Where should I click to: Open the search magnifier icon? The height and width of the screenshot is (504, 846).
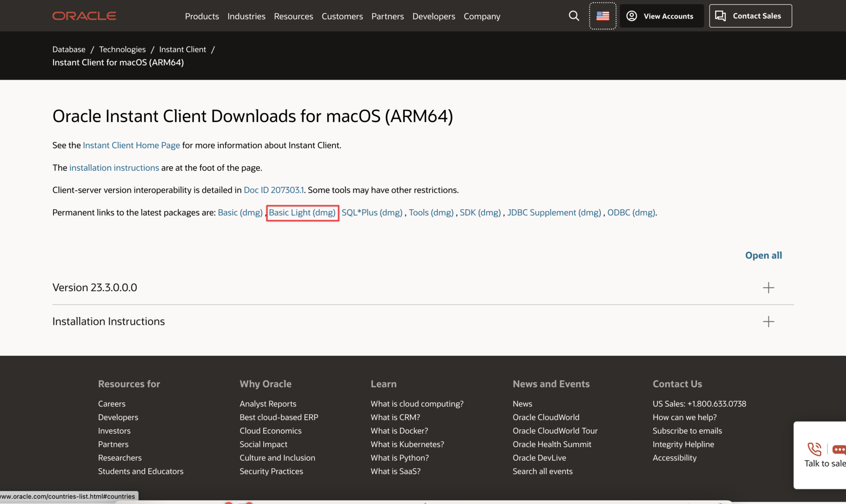pyautogui.click(x=574, y=16)
